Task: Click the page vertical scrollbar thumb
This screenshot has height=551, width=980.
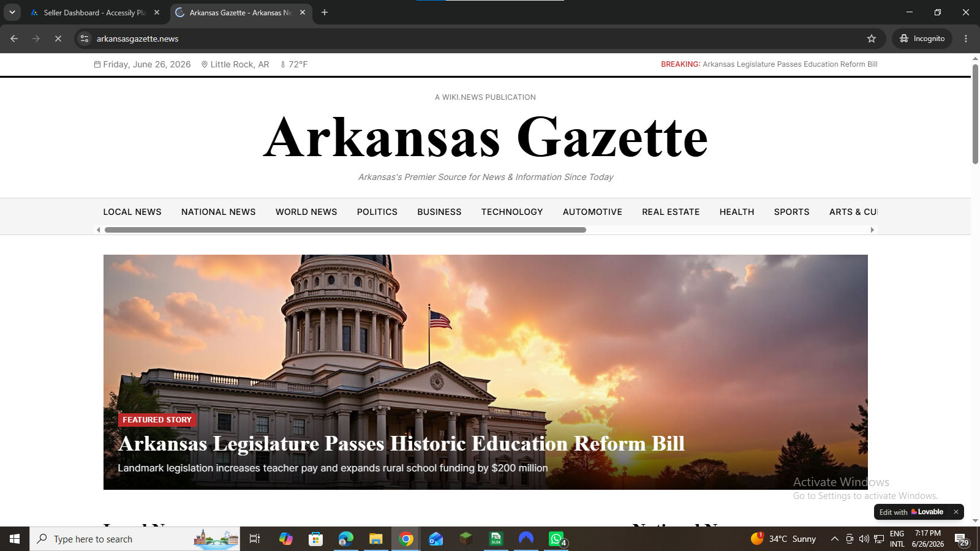Action: tap(975, 114)
